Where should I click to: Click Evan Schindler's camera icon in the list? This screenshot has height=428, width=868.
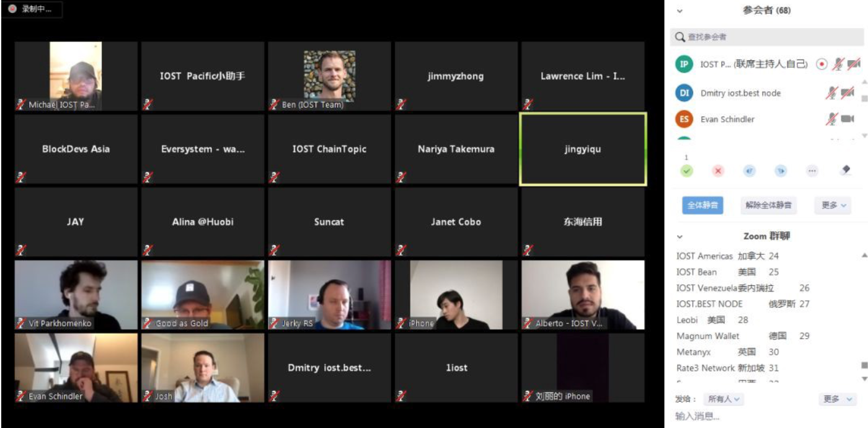(x=848, y=119)
